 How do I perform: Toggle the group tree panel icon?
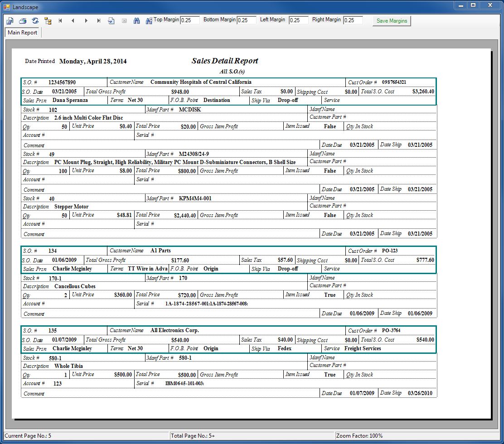coord(48,21)
